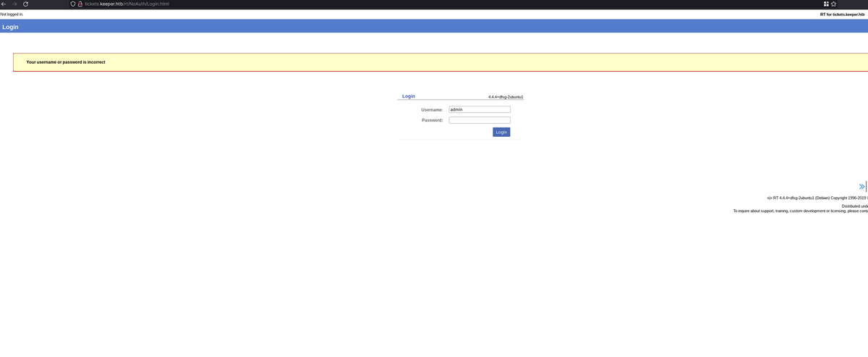Click the "Your username or password is incorrect" message
868x357 pixels.
[66, 62]
